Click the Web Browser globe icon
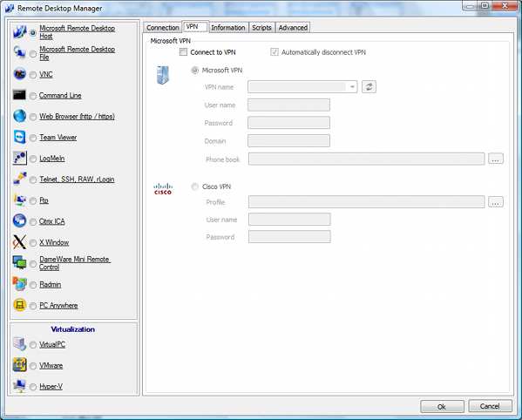Viewport: 522px width, 420px height. [x=20, y=116]
